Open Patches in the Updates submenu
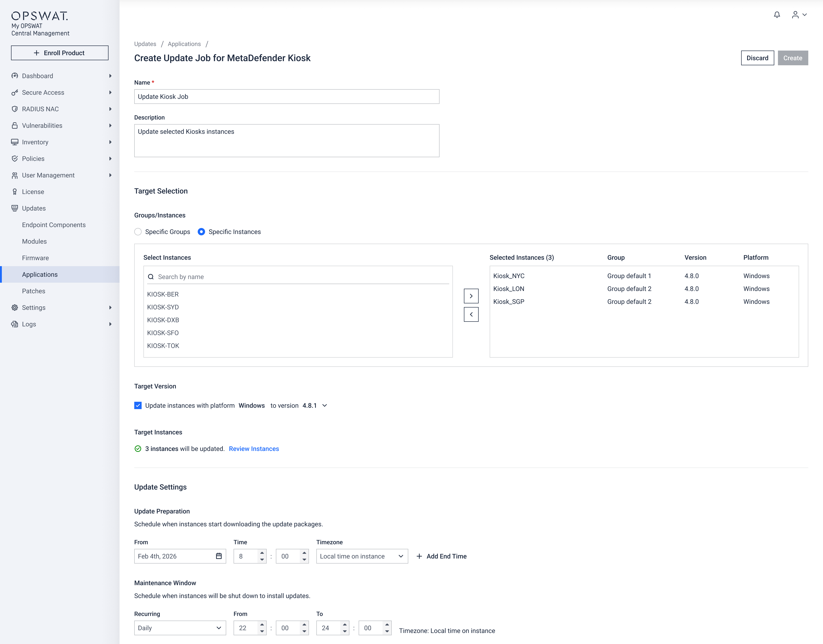 34,291
